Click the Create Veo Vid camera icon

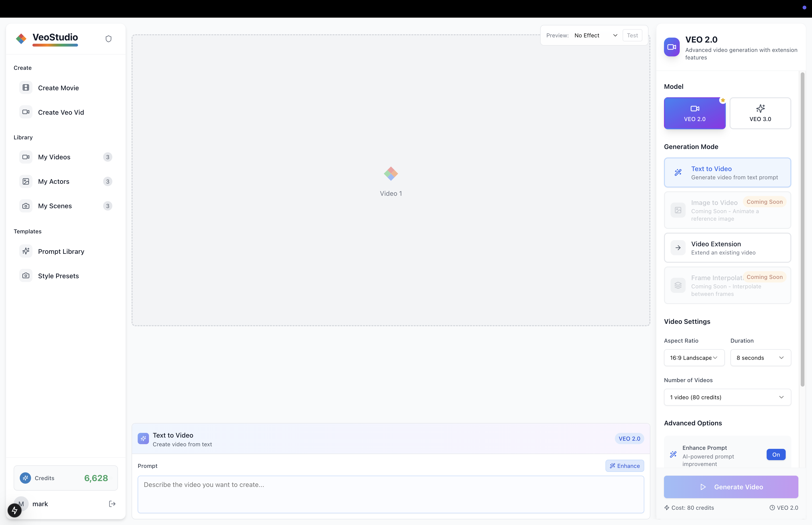(26, 112)
